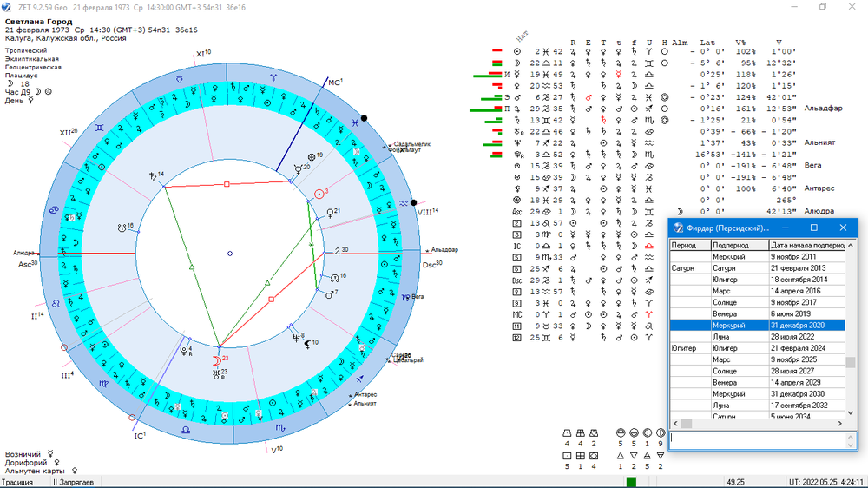The image size is (868, 488).
Task: Click the black Lilith crescent in the chart
Action: point(307,345)
